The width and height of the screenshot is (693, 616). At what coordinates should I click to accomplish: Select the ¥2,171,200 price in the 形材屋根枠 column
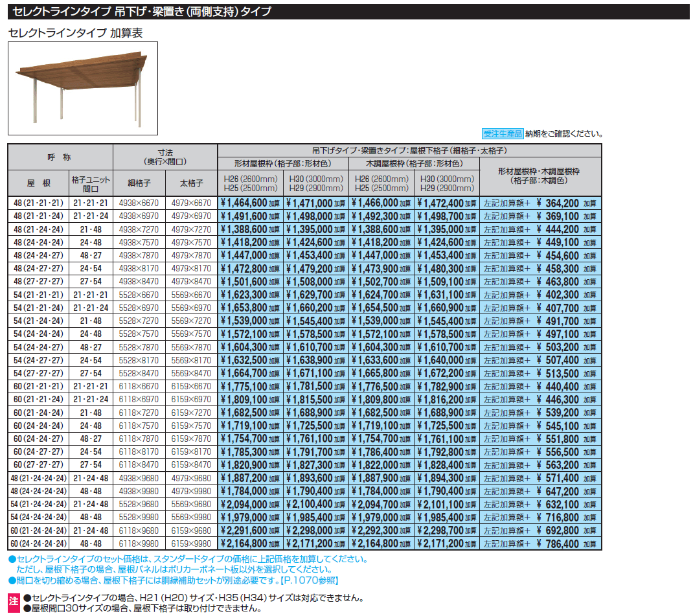[310, 543]
